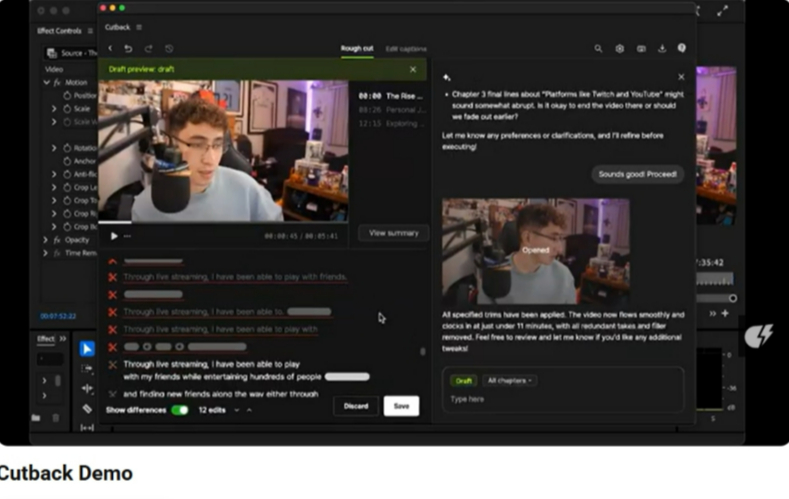Collapse the Motion effect section

[x=46, y=82]
